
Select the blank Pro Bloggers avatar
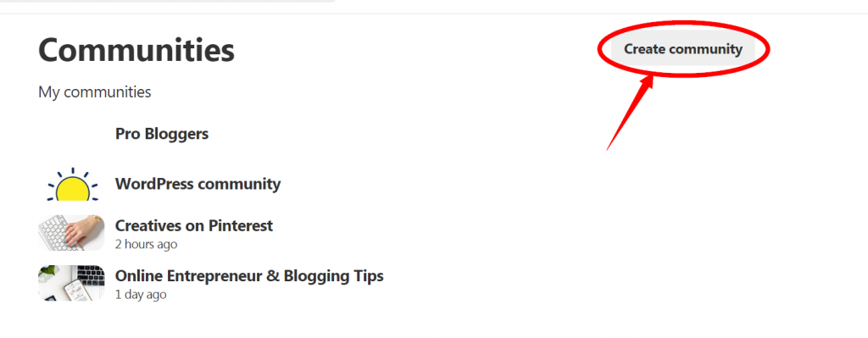[71, 133]
